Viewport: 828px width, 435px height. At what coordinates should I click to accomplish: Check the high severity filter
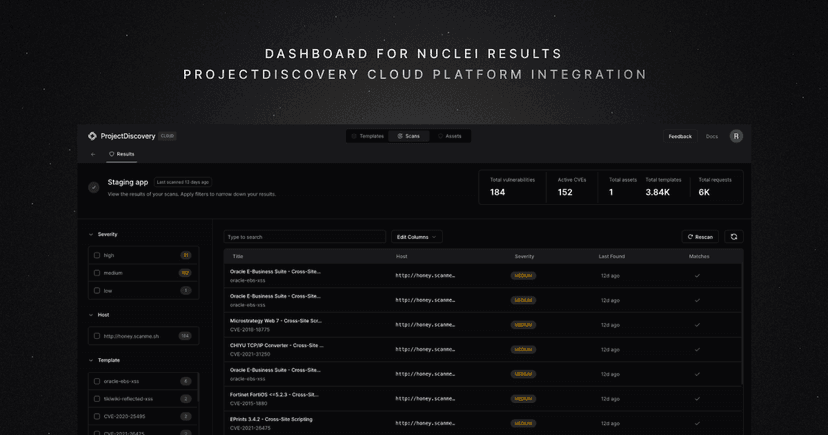(x=97, y=255)
